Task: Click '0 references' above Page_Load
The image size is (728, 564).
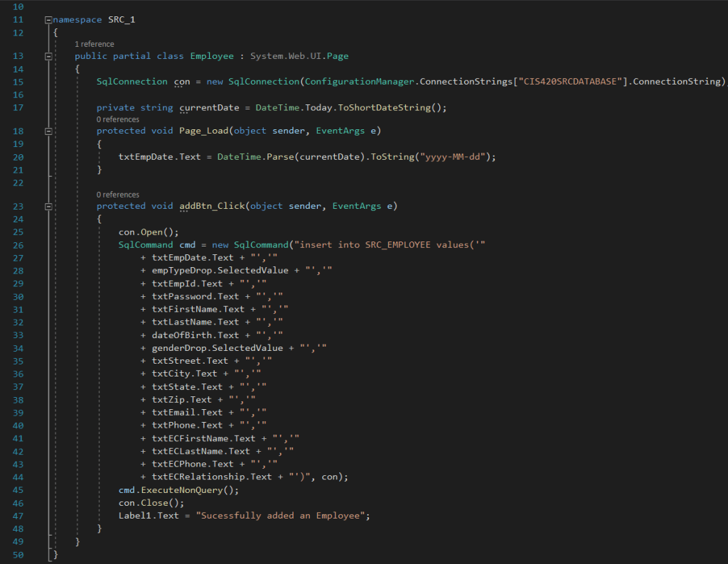Action: [118, 119]
